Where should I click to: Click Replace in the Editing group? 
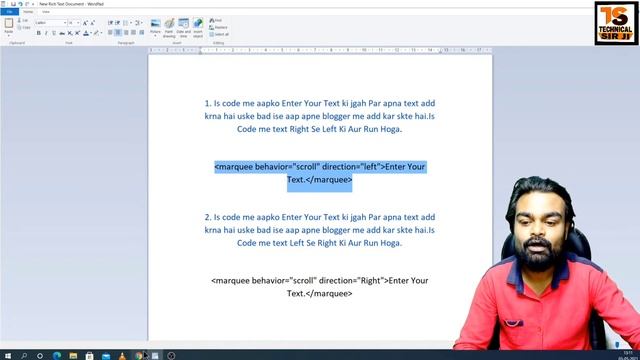pos(218,27)
